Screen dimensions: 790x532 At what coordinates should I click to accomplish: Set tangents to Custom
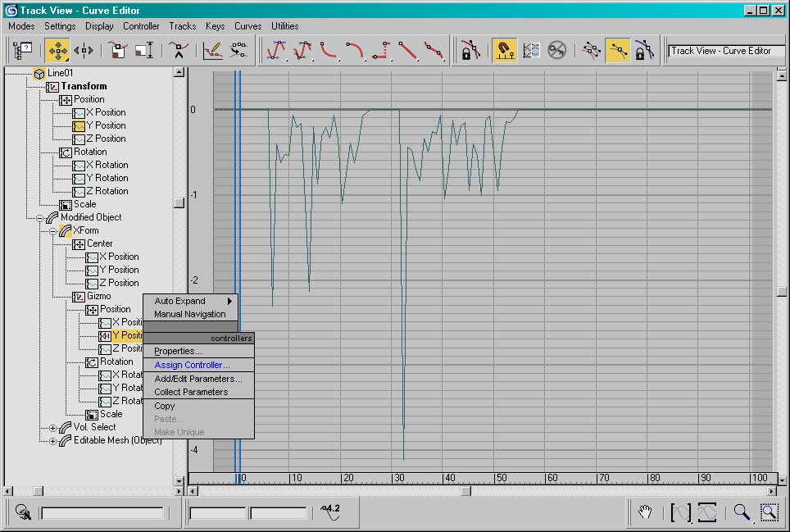pyautogui.click(x=302, y=50)
